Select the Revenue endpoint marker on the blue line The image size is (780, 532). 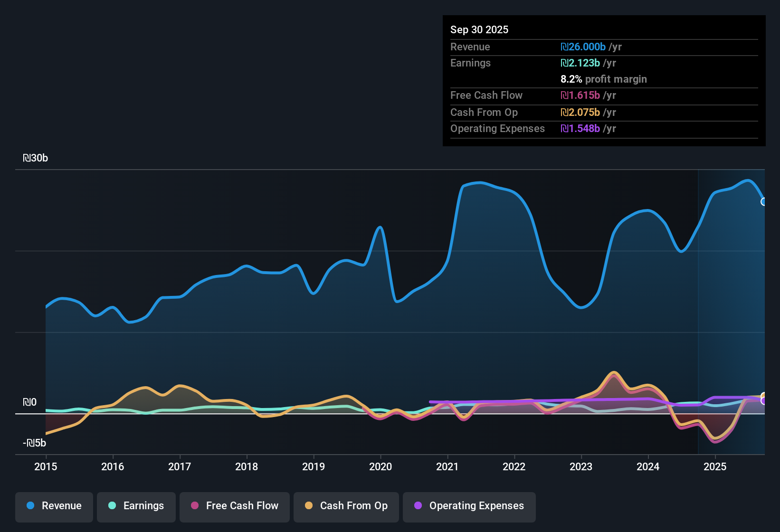tap(764, 202)
